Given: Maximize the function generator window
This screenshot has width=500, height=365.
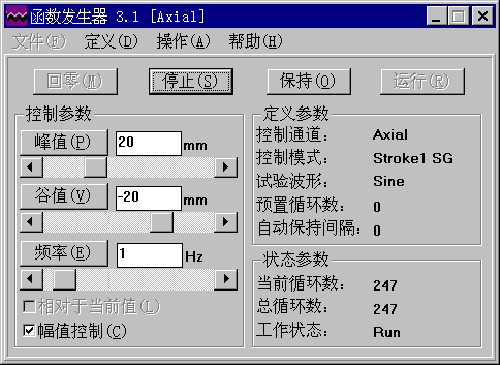Looking at the screenshot, I should tap(458, 16).
